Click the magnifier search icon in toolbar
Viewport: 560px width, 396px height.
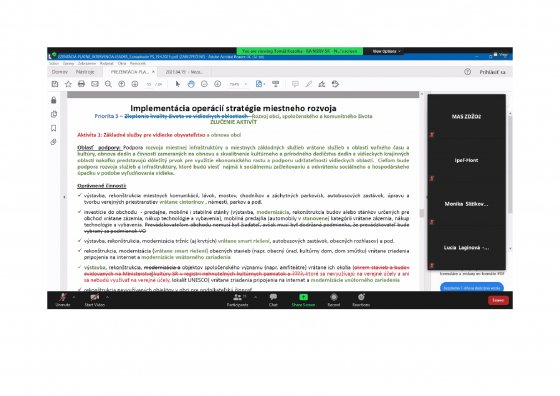click(x=108, y=84)
